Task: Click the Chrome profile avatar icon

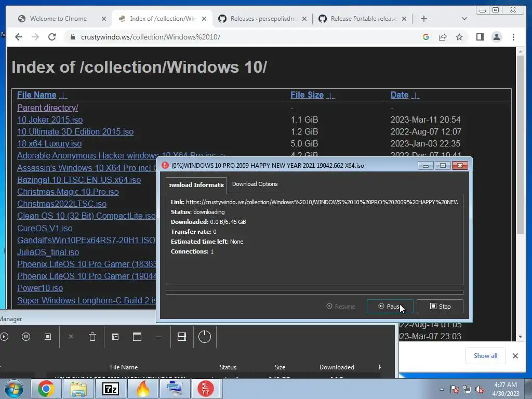Action: pos(496,37)
